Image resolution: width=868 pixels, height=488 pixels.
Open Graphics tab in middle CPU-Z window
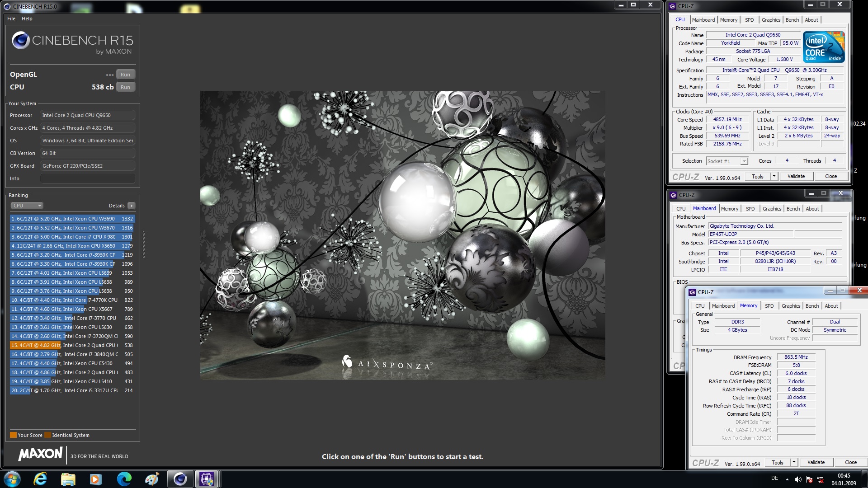[772, 209]
